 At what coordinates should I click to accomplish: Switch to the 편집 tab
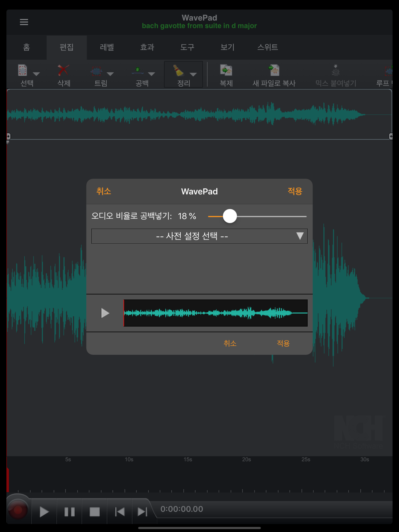point(67,47)
